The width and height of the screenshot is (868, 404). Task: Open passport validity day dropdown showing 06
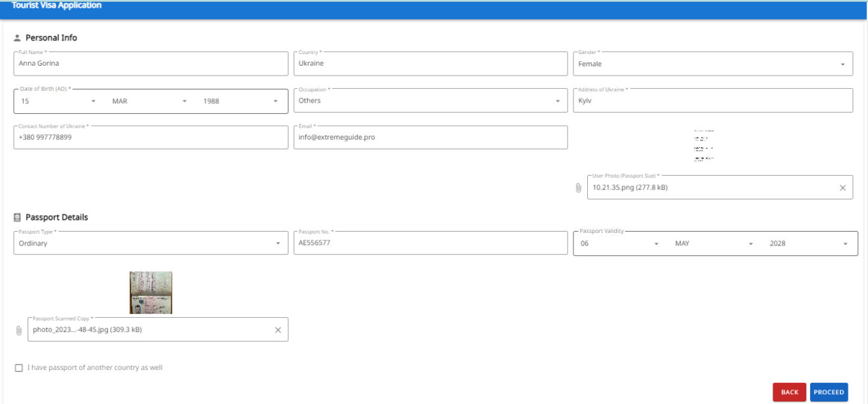(x=619, y=243)
